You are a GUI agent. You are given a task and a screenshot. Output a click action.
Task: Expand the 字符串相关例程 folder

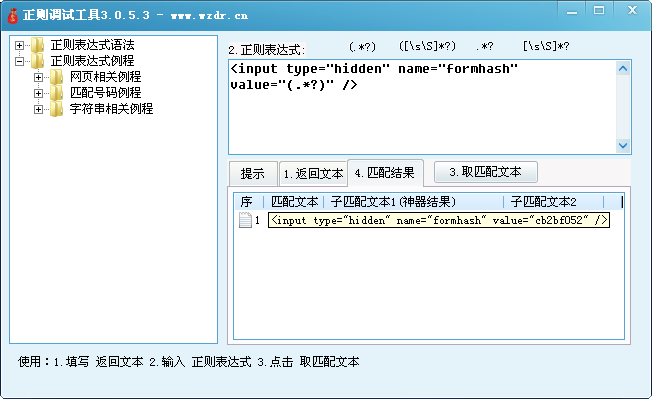pos(38,109)
